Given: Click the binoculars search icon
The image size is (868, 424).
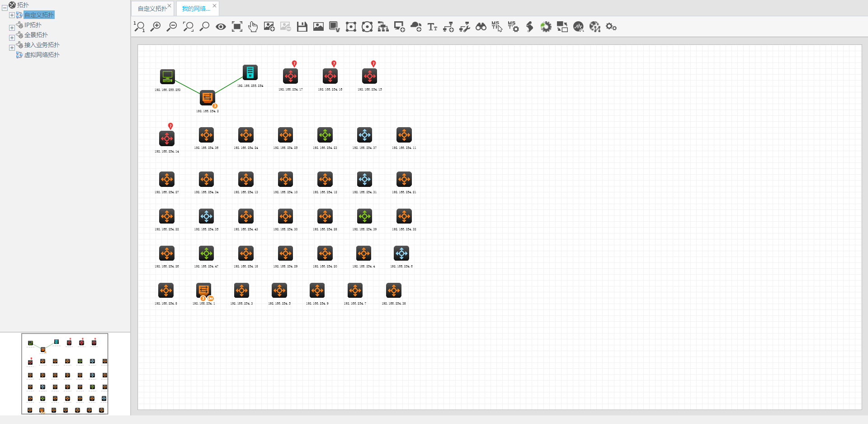Looking at the screenshot, I should coord(481,27).
